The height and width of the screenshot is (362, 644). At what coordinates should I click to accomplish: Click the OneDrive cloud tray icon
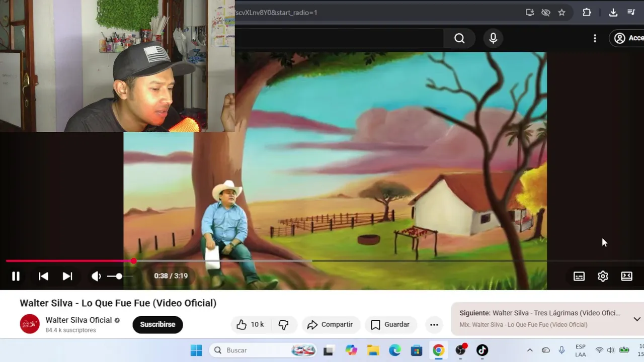[546, 350]
